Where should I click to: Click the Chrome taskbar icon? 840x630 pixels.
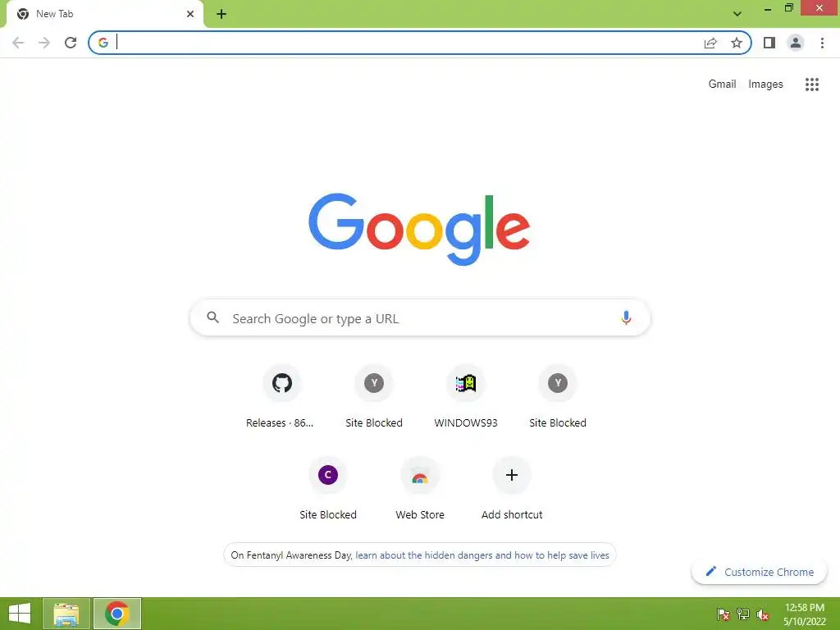tap(117, 614)
